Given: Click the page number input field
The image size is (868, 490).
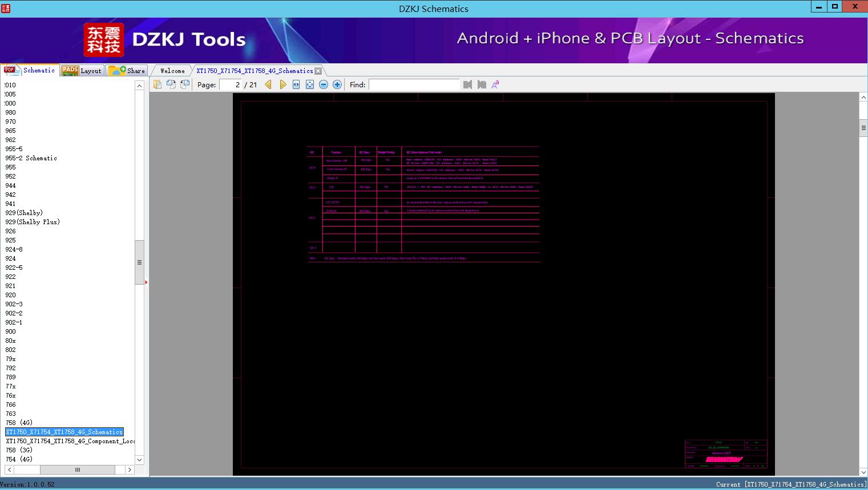Looking at the screenshot, I should 231,84.
